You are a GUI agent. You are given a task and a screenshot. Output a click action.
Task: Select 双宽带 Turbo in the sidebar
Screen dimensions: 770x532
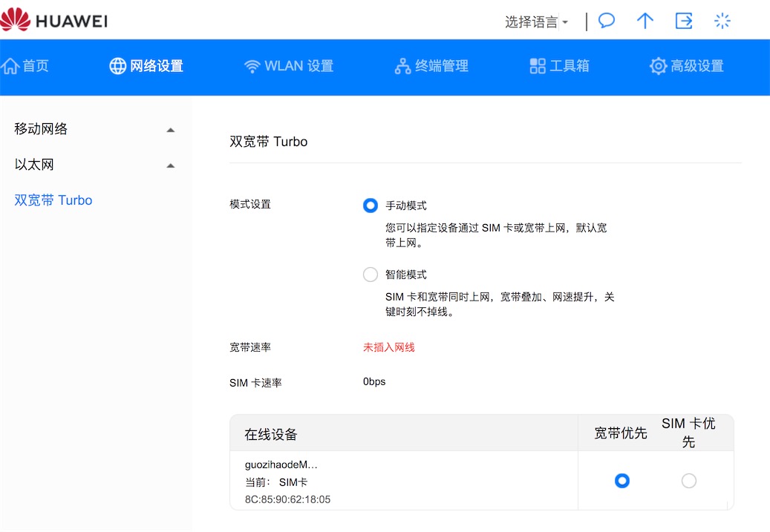tap(53, 200)
